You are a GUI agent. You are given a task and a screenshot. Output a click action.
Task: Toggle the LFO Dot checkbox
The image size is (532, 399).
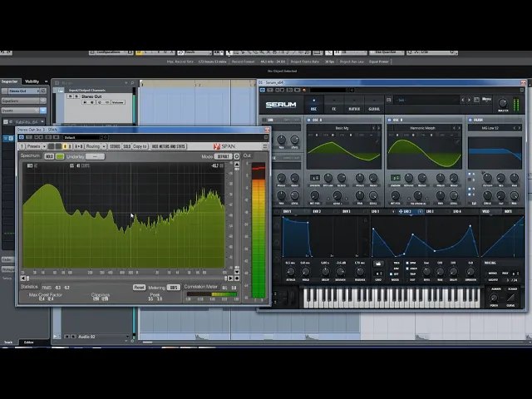coord(407,279)
